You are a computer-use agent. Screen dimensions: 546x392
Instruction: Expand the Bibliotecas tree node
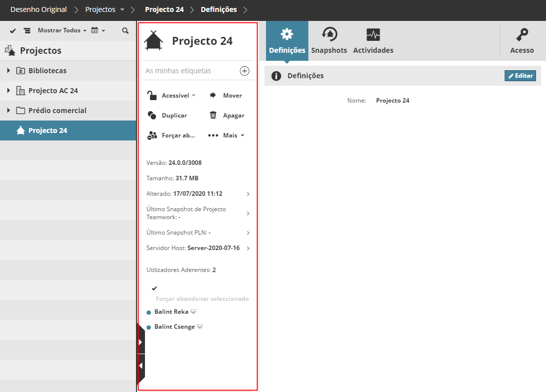pyautogui.click(x=8, y=71)
